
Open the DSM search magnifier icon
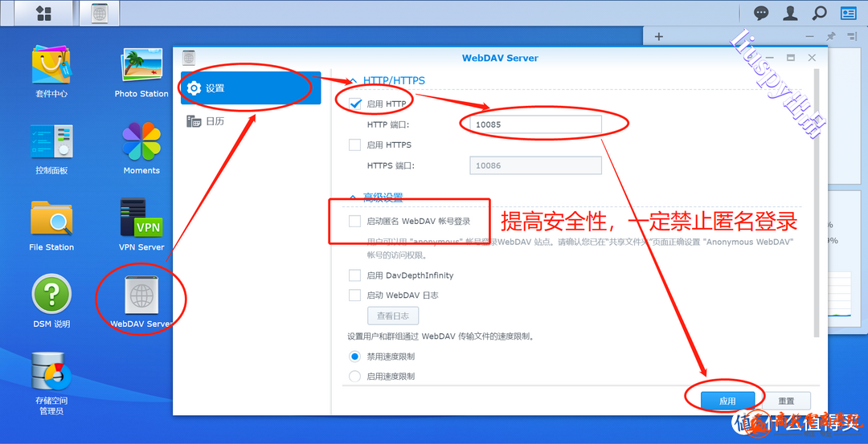pyautogui.click(x=819, y=14)
